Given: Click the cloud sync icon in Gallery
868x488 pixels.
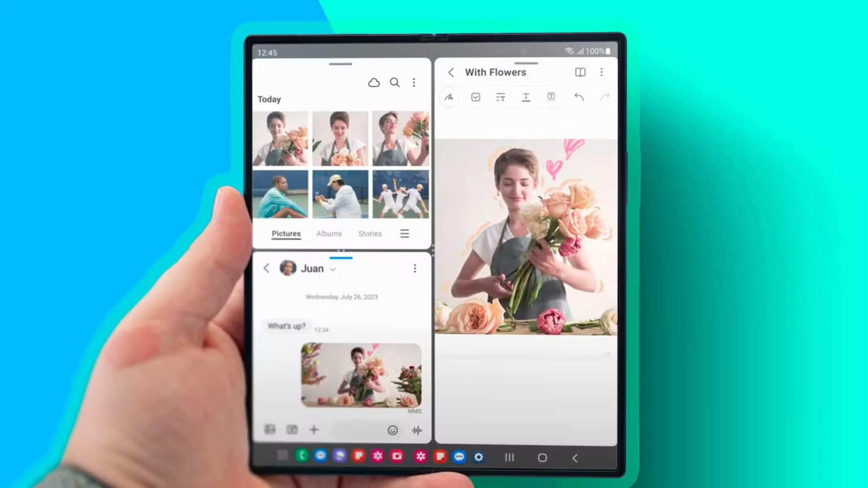Looking at the screenshot, I should [373, 82].
